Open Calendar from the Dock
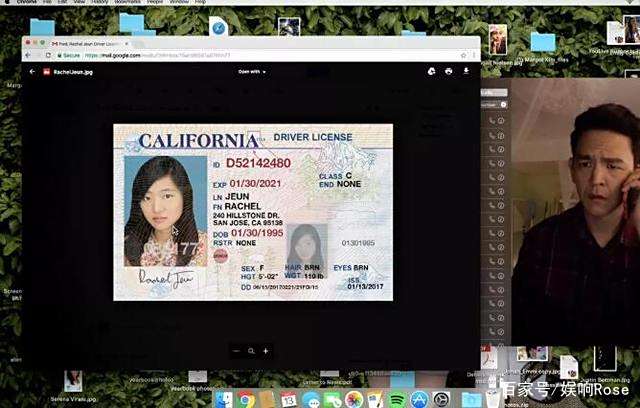 tap(289, 399)
